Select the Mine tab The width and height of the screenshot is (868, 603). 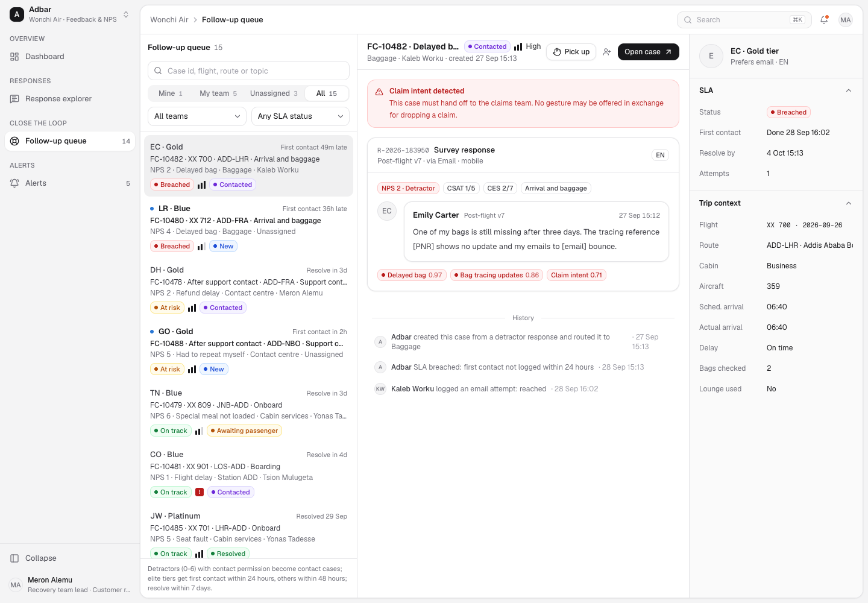[x=171, y=93]
